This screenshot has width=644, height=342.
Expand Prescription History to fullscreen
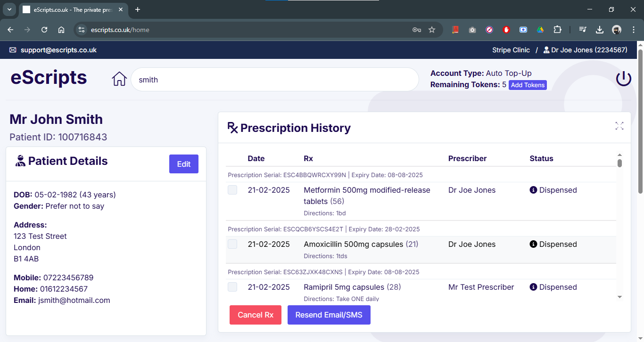coord(619,126)
